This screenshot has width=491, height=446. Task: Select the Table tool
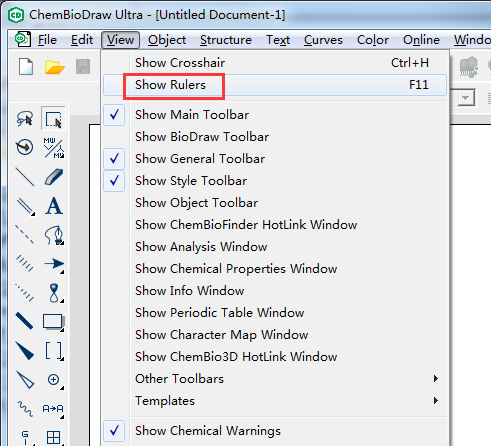click(x=53, y=437)
